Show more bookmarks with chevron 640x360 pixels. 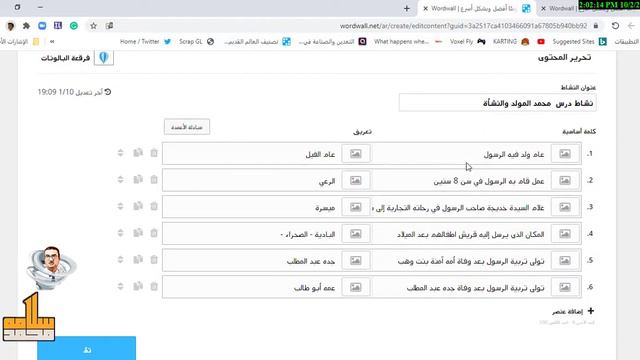pos(52,42)
